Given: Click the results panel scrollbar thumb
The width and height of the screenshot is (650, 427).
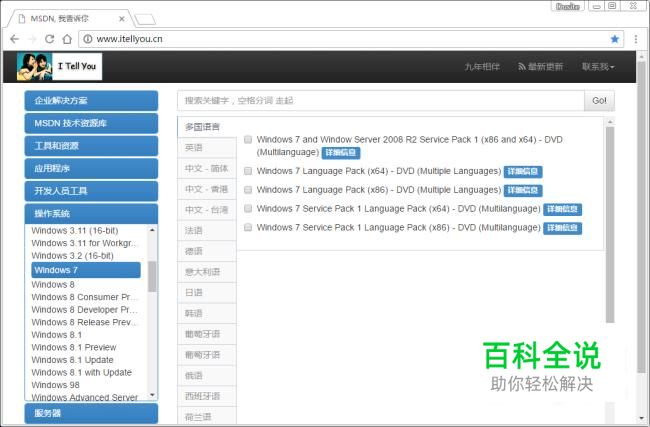Looking at the screenshot, I should (609, 225).
